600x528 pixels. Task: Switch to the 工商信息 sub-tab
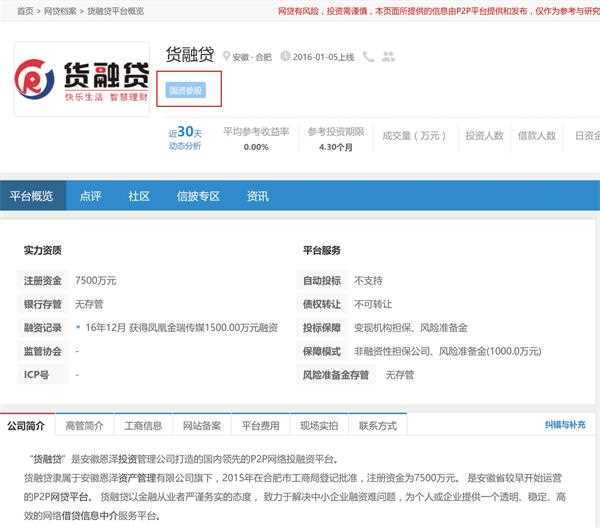coord(143,425)
